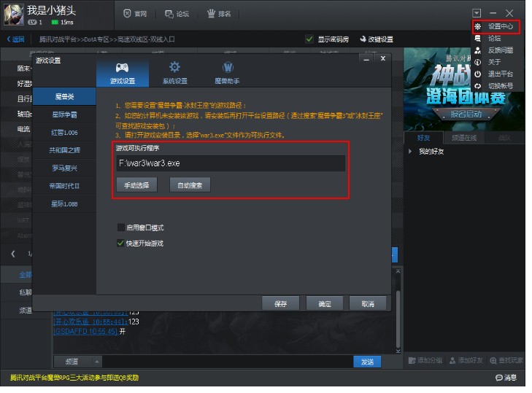The height and width of the screenshot is (393, 532).
Task: Click the 发送 send button
Action: (367, 362)
